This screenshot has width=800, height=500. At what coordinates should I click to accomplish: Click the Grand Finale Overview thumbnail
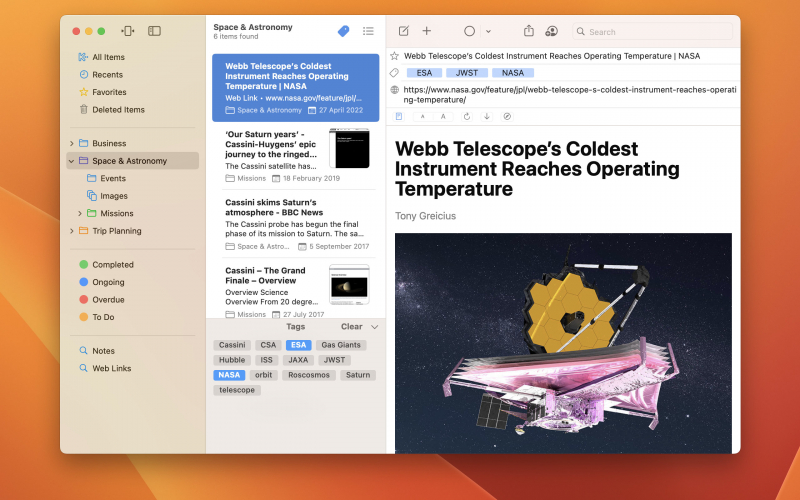(349, 284)
